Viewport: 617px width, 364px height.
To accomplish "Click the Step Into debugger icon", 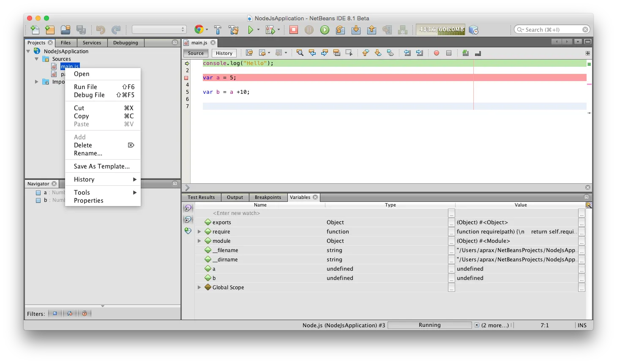I will [356, 30].
